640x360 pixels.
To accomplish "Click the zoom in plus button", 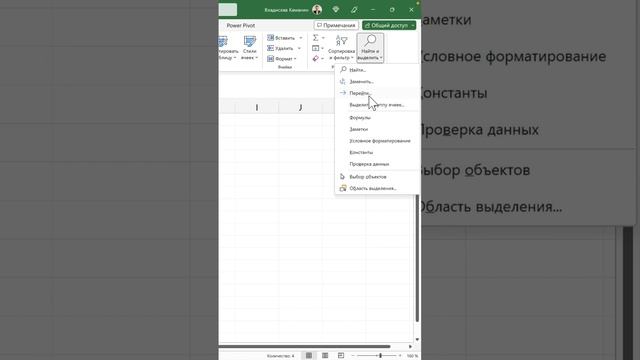I will pyautogui.click(x=400, y=356).
